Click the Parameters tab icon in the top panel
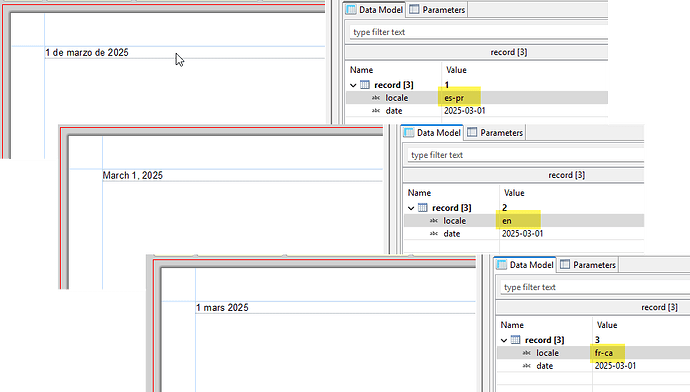This screenshot has width=690, height=392. point(414,10)
